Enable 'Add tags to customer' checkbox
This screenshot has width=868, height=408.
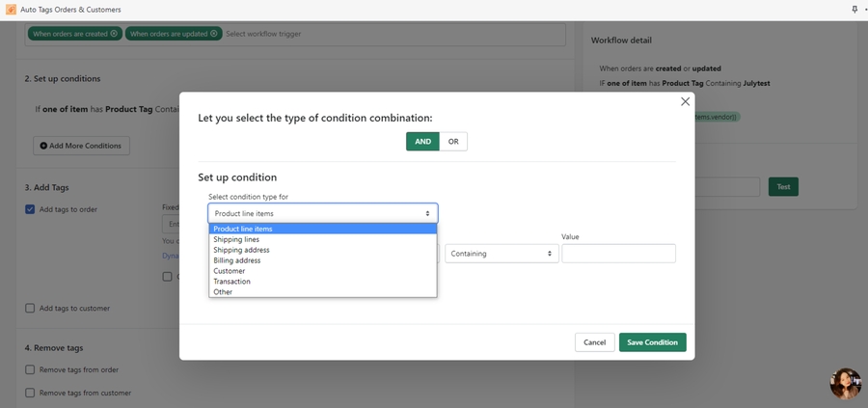click(x=30, y=309)
